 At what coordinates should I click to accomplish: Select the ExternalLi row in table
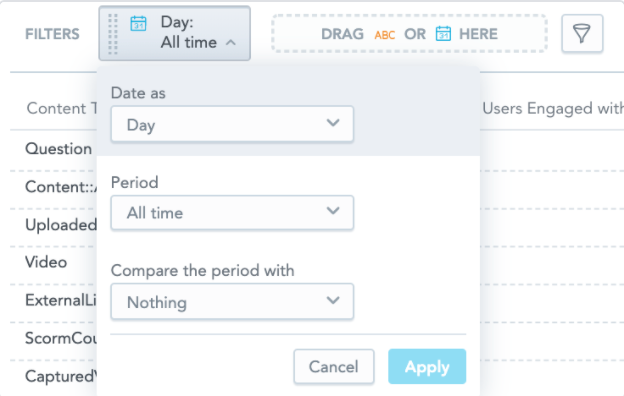[x=61, y=300]
